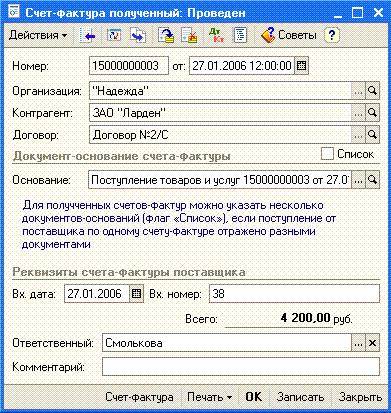391x413 pixels.
Task: Click the total amount 4 200,00
Action: click(x=305, y=318)
